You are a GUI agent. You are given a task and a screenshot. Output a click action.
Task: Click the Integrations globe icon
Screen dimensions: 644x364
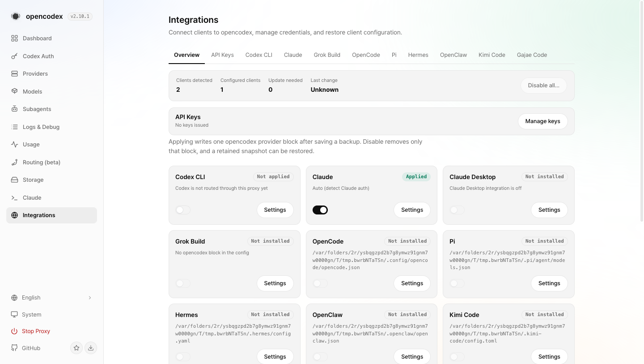pos(14,215)
